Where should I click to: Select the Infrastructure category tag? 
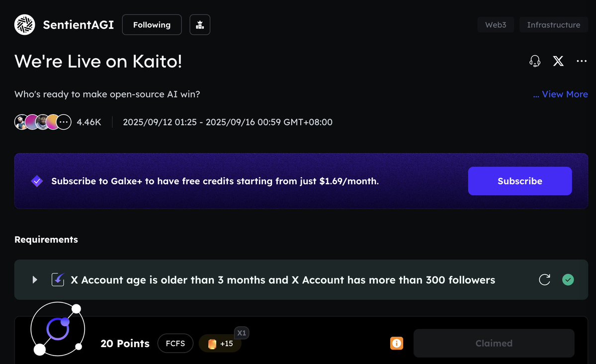(553, 25)
